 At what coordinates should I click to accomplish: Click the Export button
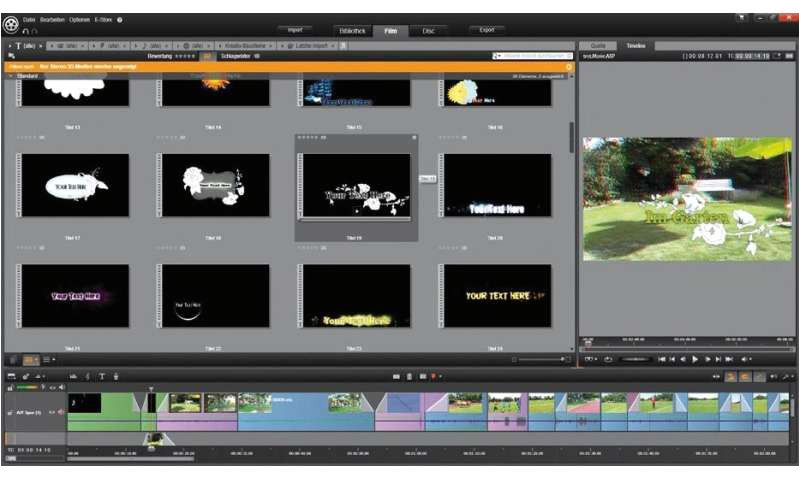(x=487, y=30)
